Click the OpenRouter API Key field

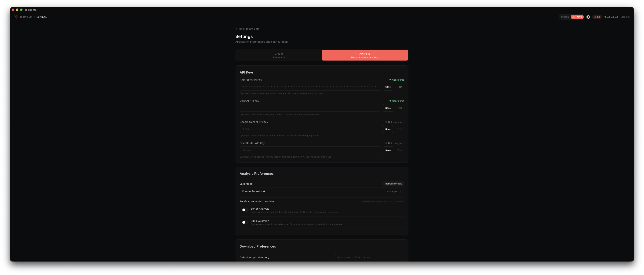(x=310, y=150)
